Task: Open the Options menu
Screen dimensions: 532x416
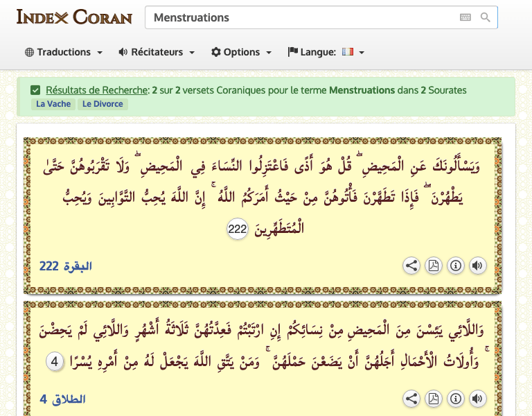Action: click(241, 52)
